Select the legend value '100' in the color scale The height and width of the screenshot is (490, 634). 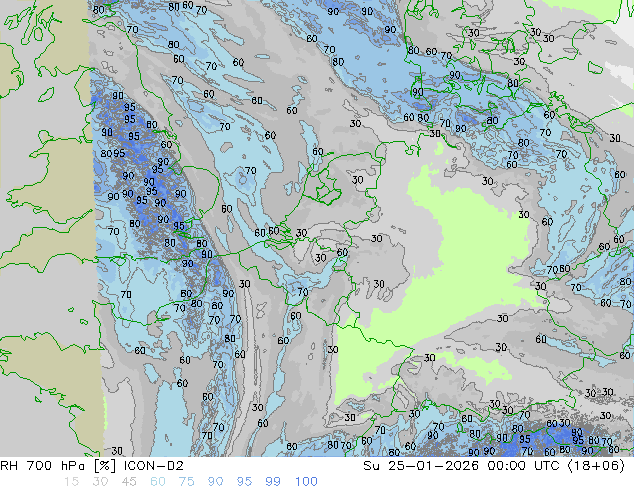tap(306, 482)
